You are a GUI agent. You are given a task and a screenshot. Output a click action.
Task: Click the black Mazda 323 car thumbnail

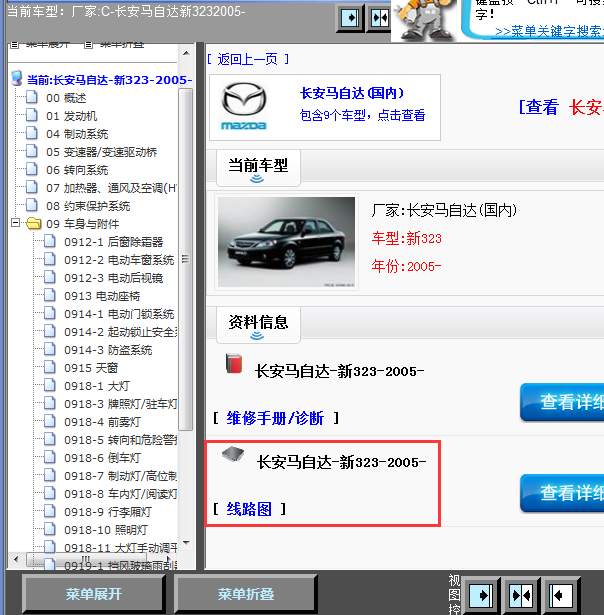(286, 242)
